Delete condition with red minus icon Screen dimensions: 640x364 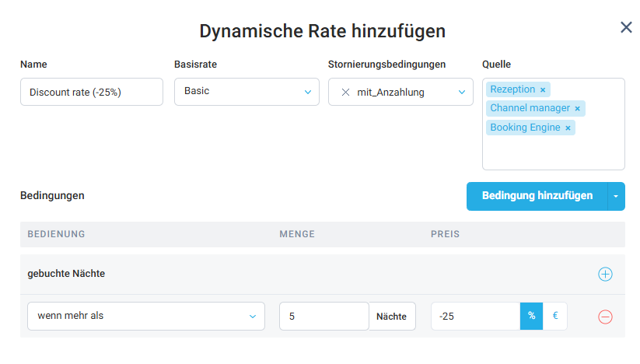tap(605, 317)
